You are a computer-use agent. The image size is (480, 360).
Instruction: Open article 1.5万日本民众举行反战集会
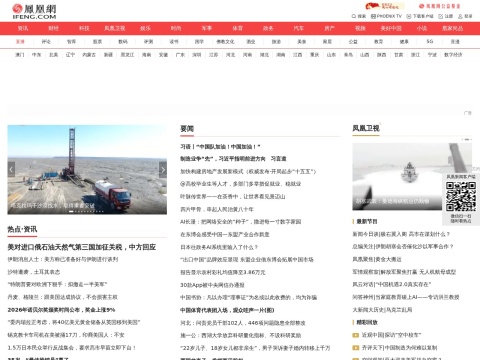coord(72,348)
